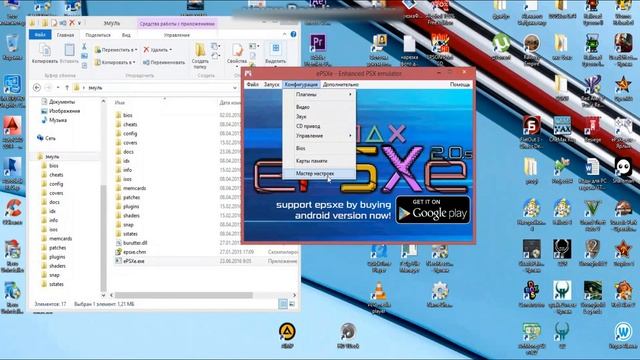Viewport: 640px width, 360px height.
Task: Select plugins folder in file list
Action: (x=131, y=207)
